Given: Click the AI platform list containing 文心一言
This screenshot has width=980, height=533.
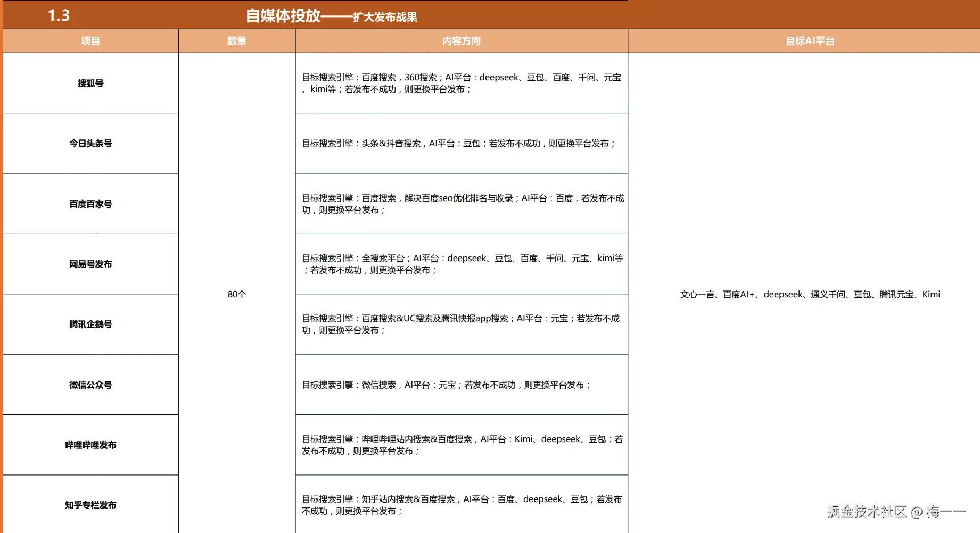Looking at the screenshot, I should click(809, 294).
